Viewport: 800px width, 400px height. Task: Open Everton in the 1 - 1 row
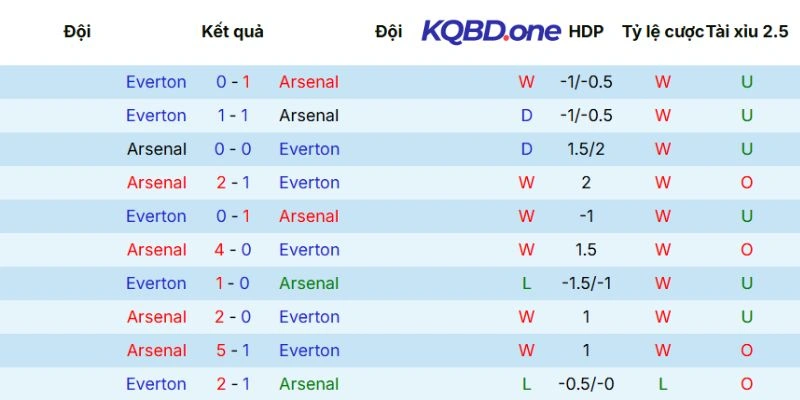156,116
